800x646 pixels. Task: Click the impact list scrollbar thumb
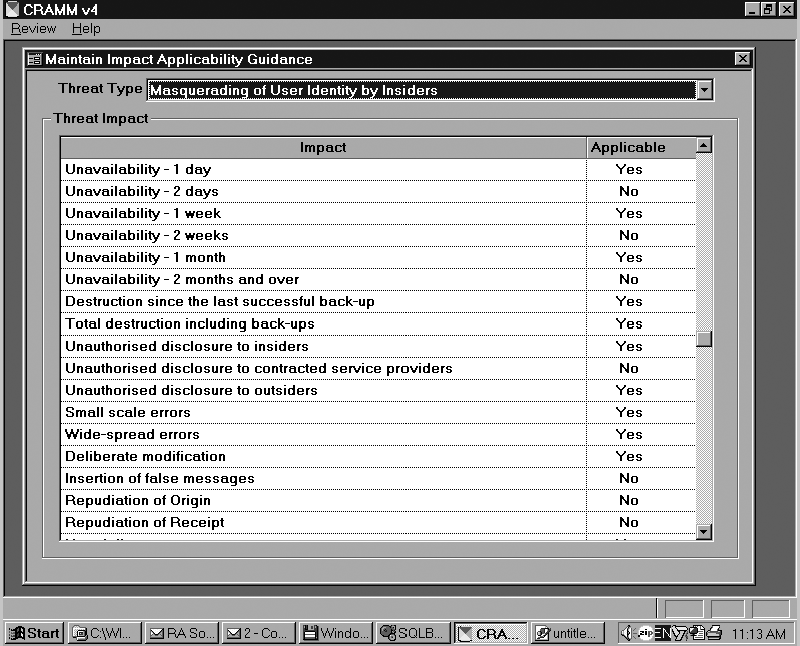coord(704,338)
